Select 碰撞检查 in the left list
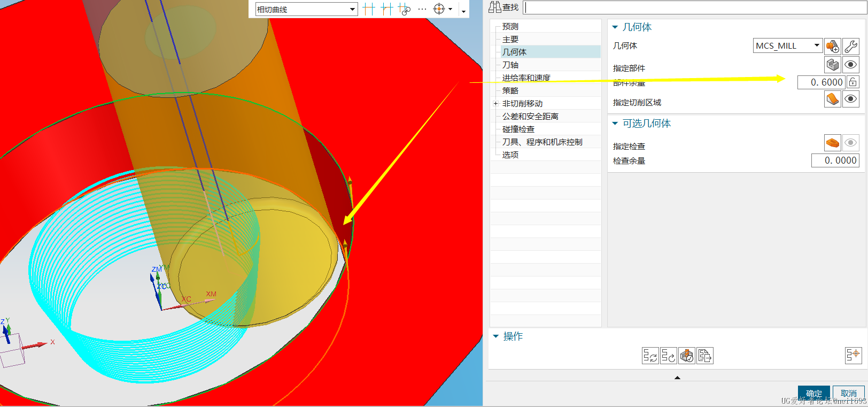 click(518, 129)
